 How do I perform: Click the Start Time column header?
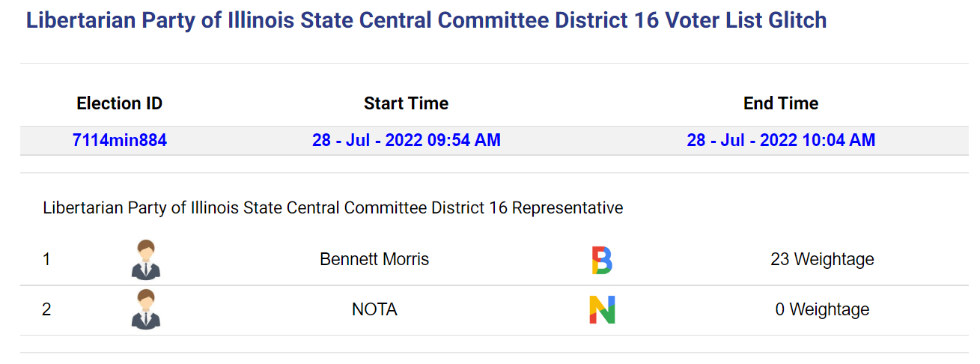(x=407, y=103)
